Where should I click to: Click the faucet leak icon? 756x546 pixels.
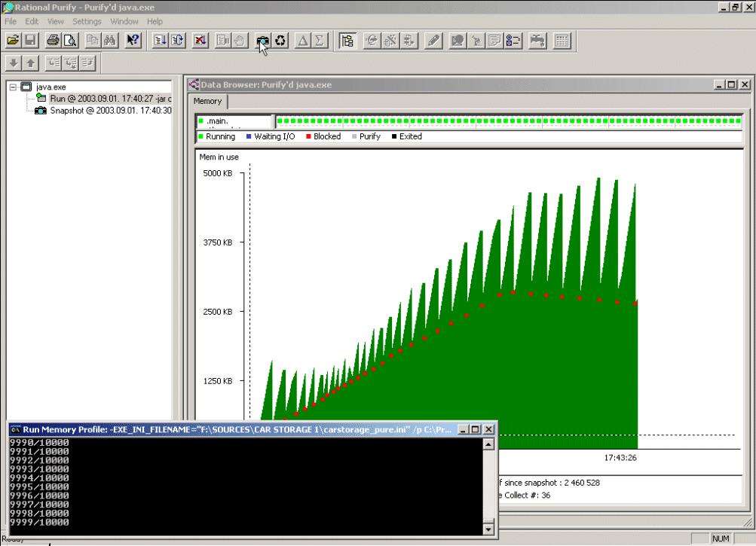pos(537,41)
